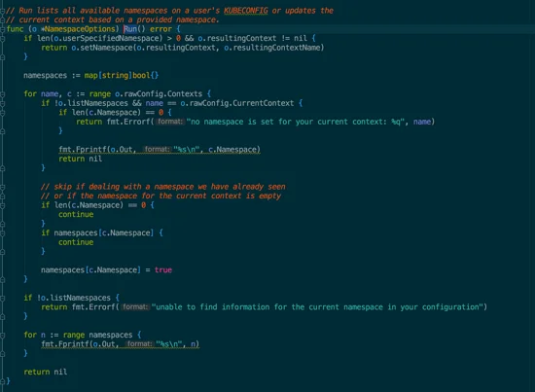
Task: Click 'namespaces[c.Namespace] =' assignment target
Action: (95, 269)
